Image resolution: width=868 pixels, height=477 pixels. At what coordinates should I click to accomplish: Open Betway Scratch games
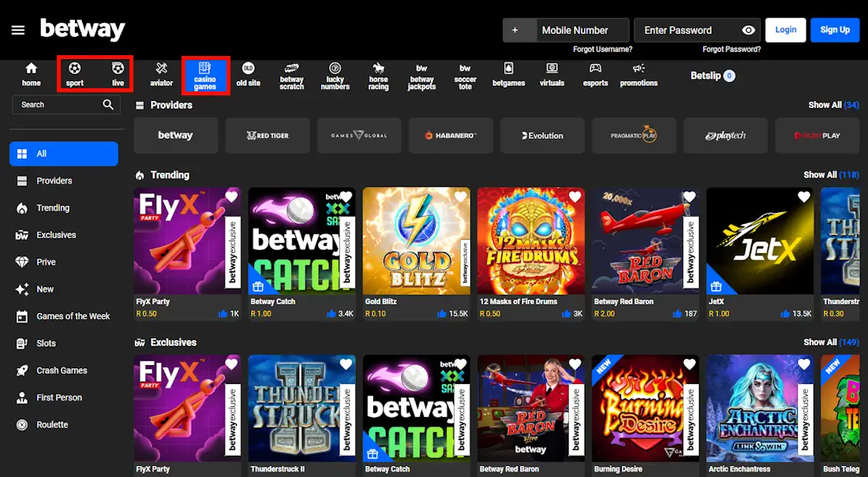click(x=291, y=73)
